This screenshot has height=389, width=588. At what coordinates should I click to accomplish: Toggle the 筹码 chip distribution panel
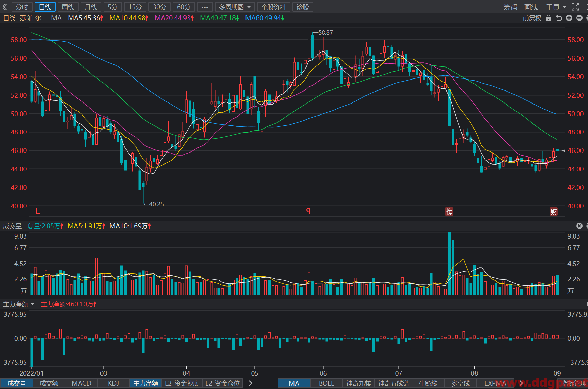(510, 7)
